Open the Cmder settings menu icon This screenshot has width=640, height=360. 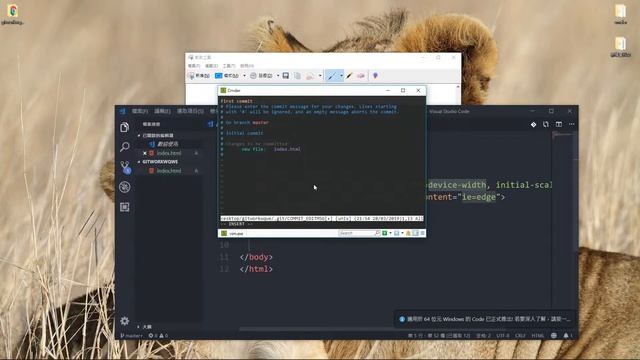[x=422, y=233]
